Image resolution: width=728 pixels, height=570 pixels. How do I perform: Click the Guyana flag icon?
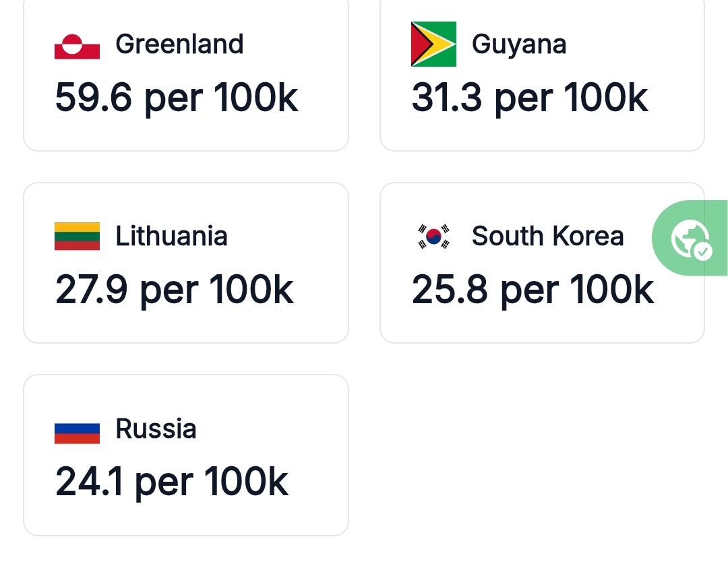tap(433, 44)
